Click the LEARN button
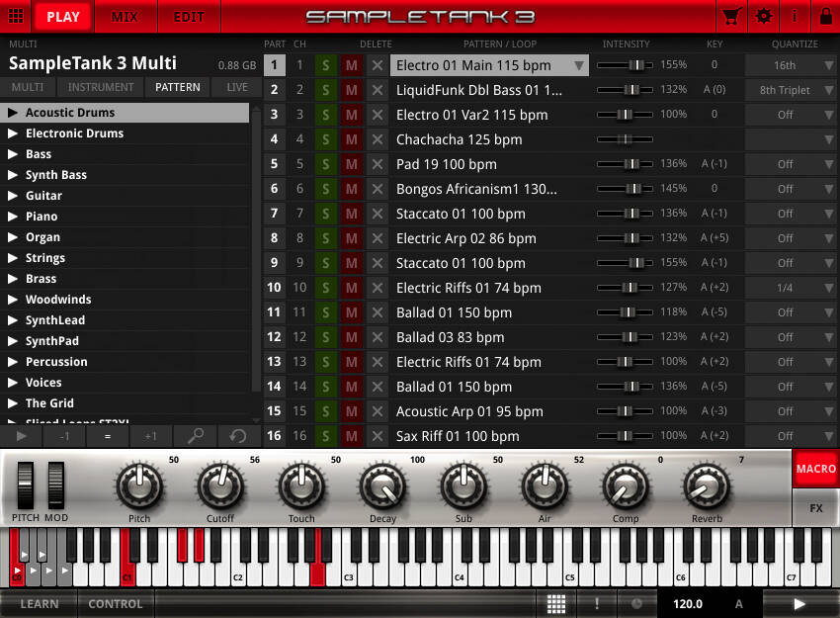Image resolution: width=840 pixels, height=618 pixels. click(40, 604)
